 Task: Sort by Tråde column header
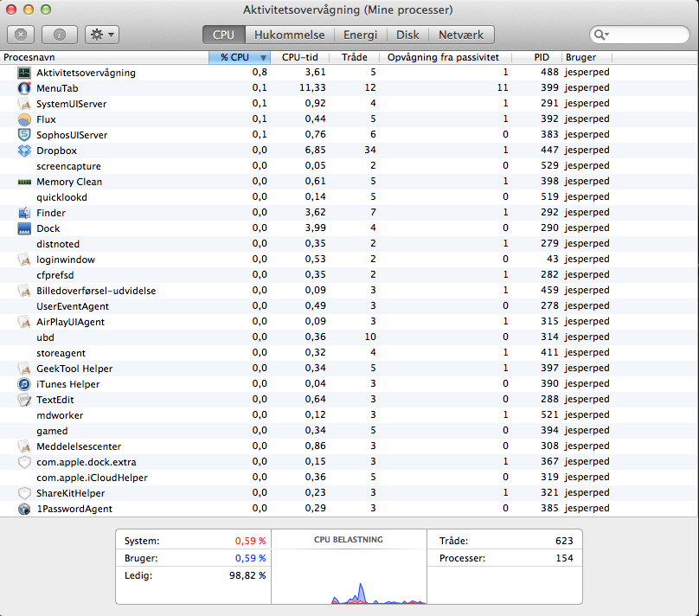[355, 57]
